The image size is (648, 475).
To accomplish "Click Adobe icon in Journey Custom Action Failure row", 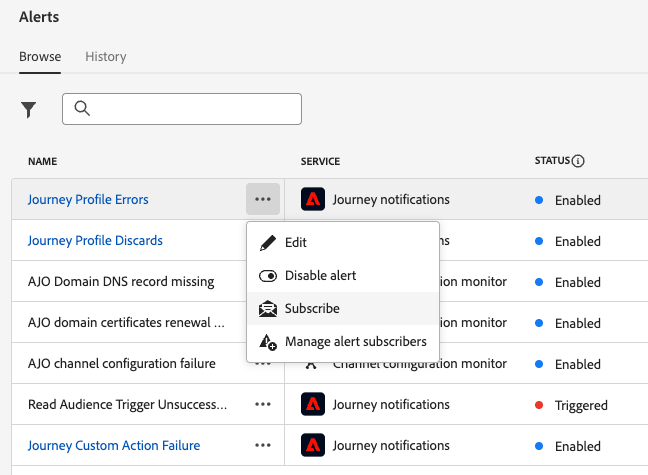I will 313,446.
